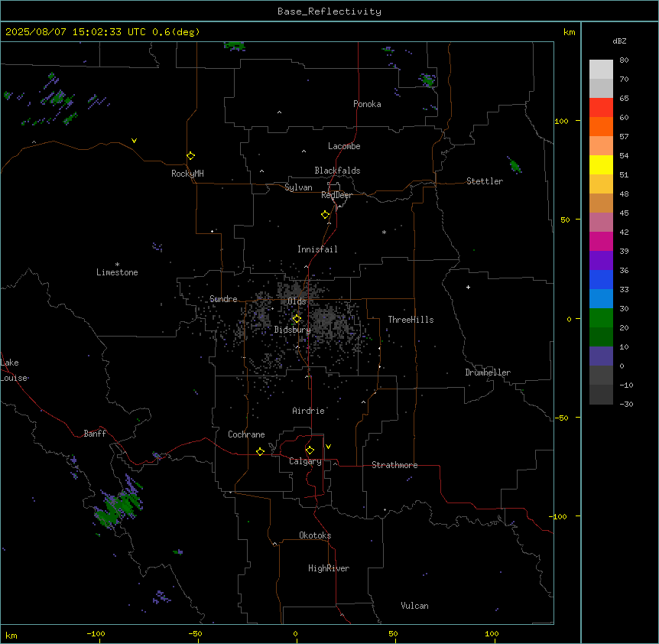
Task: Click the yellow diamond marker below Cochrane
Action: (x=260, y=451)
